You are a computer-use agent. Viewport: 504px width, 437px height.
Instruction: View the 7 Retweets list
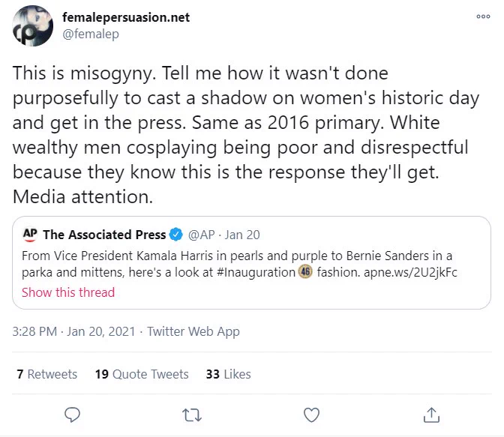(x=47, y=374)
